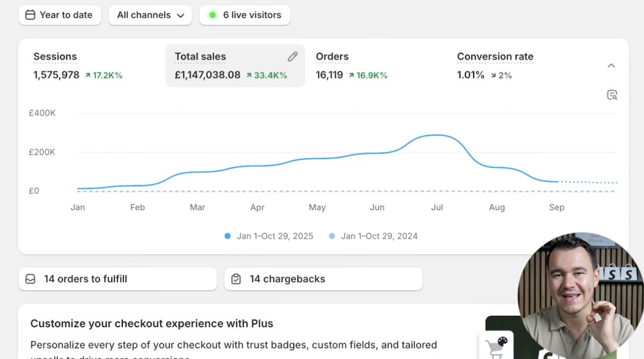This screenshot has height=359, width=644.
Task: Click the 2% conversion decrease indicator
Action: [501, 76]
